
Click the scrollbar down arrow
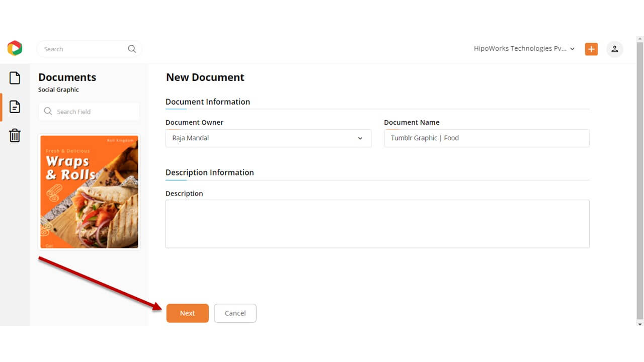(640, 324)
